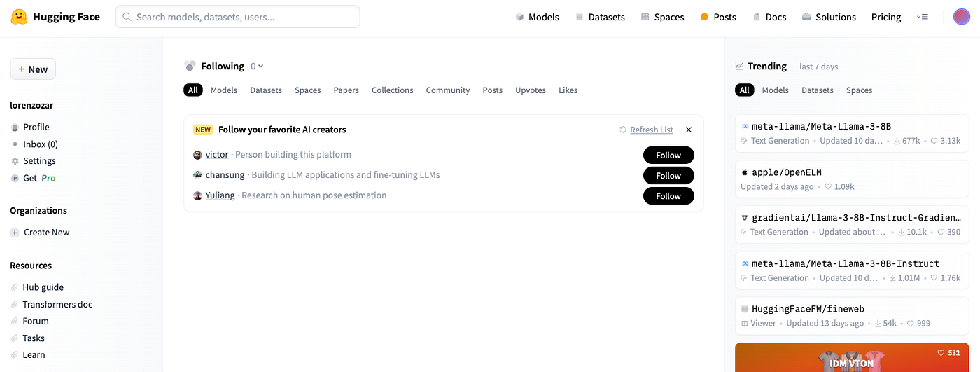Dismiss the follow suggestions panel with X
980x372 pixels.
pyautogui.click(x=689, y=130)
